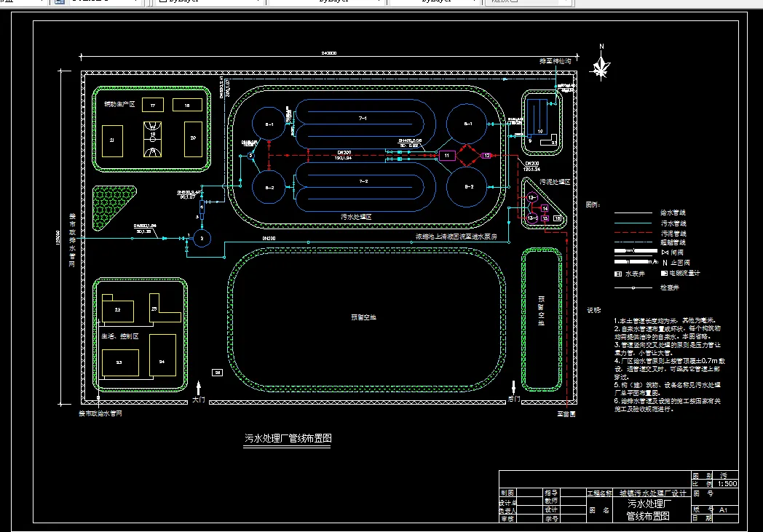This screenshot has height=532, width=763.
Task: Select oxidation ditch labeled 7-2
Action: (x=365, y=187)
